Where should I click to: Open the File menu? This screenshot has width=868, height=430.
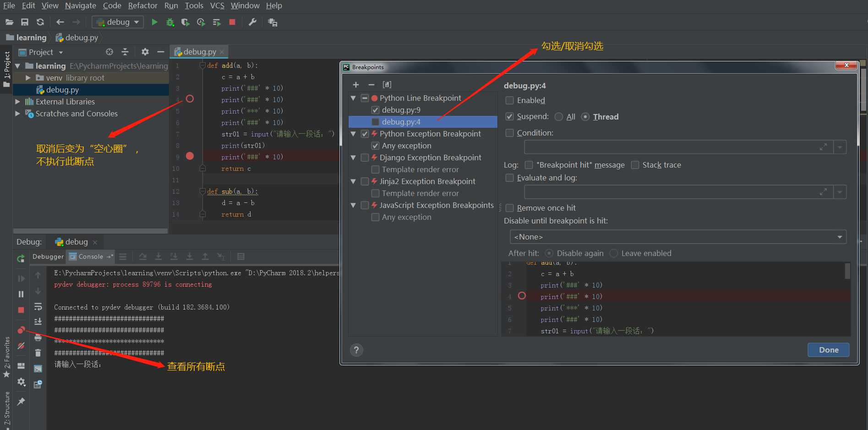coord(9,5)
